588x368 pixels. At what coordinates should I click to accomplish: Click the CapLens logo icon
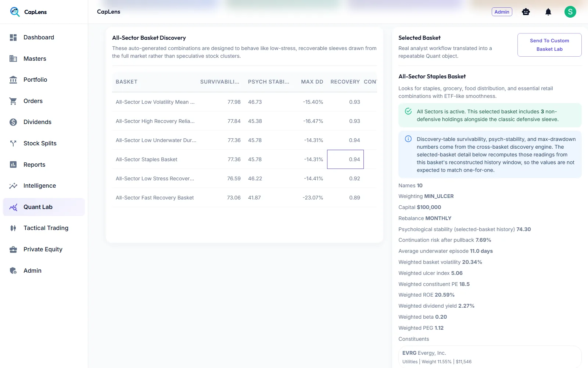15,12
